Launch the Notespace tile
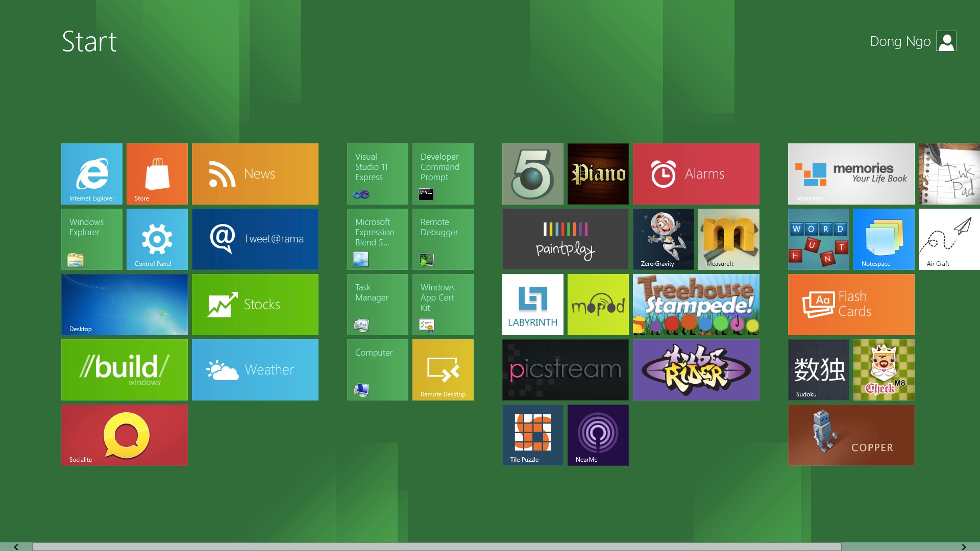Viewport: 980px width, 551px height. 884,239
